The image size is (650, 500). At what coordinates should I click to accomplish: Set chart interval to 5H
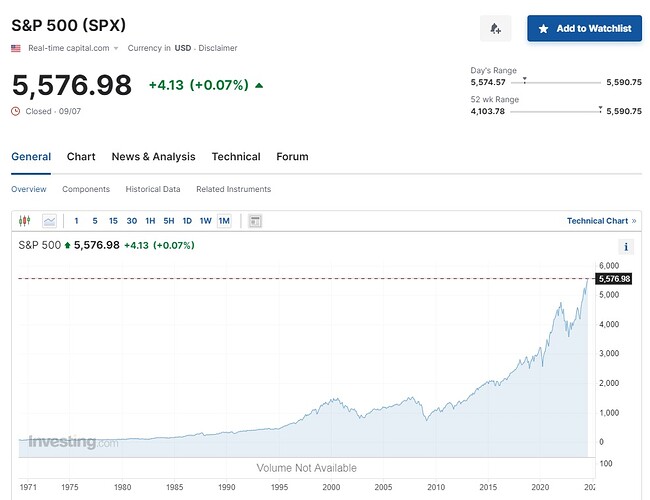tap(169, 221)
